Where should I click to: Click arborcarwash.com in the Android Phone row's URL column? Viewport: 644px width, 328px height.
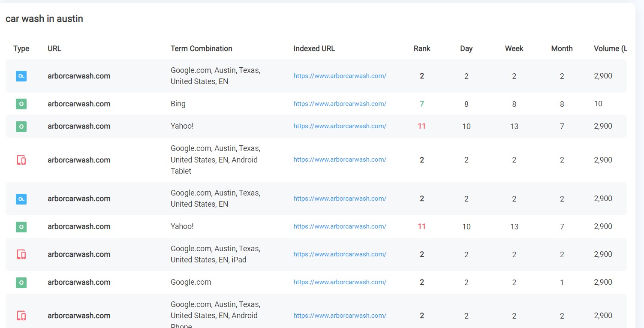pyautogui.click(x=79, y=316)
